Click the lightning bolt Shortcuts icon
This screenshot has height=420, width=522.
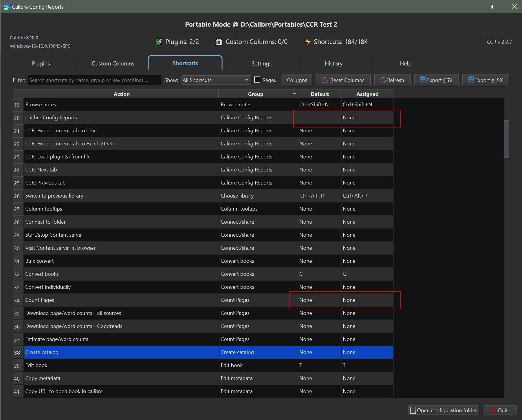pyautogui.click(x=307, y=42)
